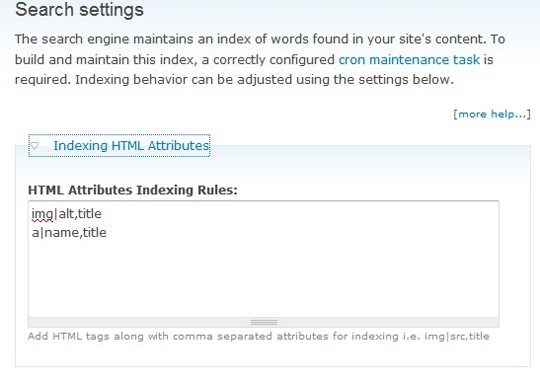Screen dimensions: 540x382
Task: Click the Search settings page heading
Action: (x=79, y=10)
